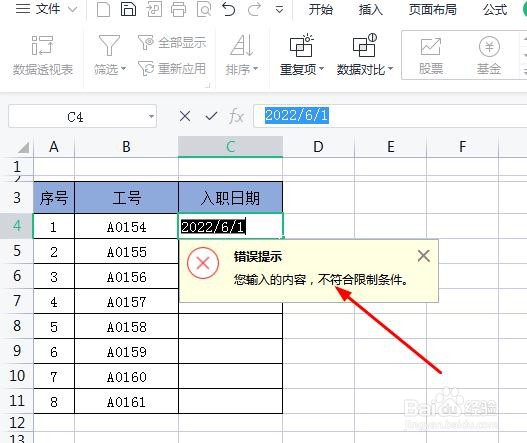Click the red error icon in the popup
This screenshot has width=527, height=443.
pyautogui.click(x=203, y=263)
